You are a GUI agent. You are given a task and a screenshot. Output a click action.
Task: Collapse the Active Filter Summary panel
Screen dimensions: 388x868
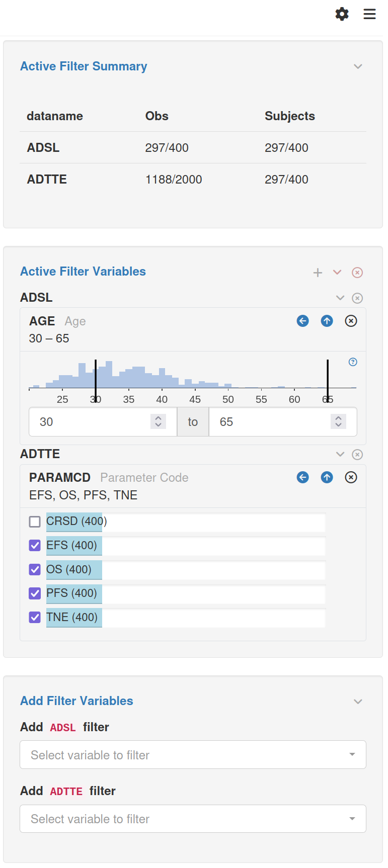coord(358,66)
